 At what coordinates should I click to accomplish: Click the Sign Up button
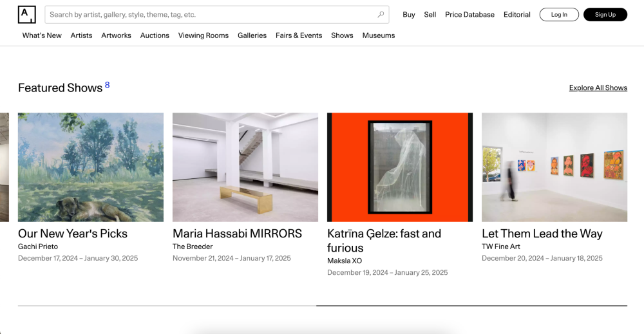pyautogui.click(x=605, y=14)
